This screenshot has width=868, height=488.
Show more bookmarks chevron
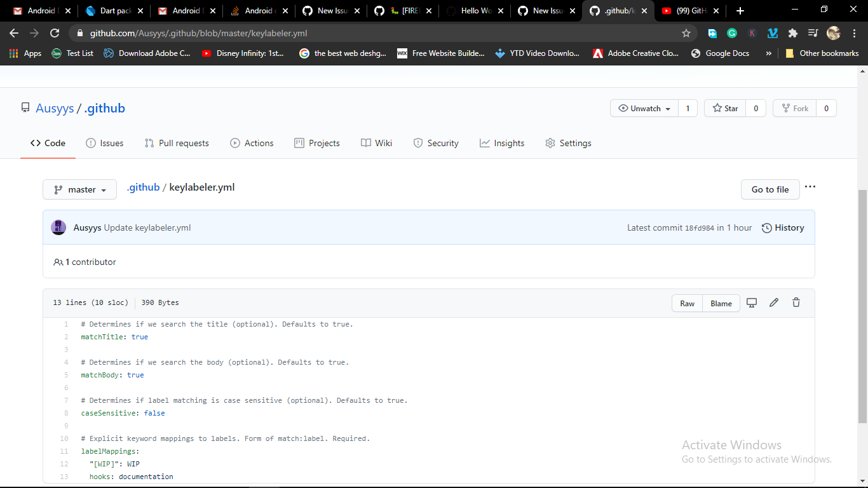pyautogui.click(x=769, y=53)
